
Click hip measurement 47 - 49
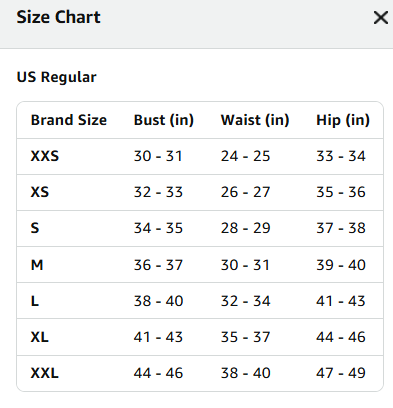pos(341,373)
